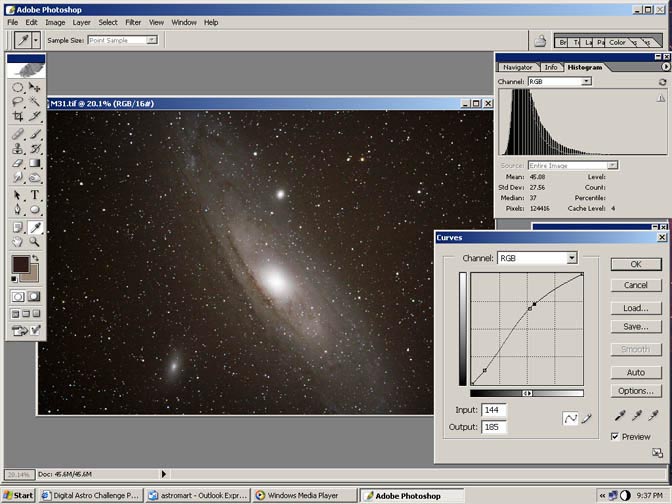The image size is (672, 504).
Task: Toggle the Preview checkbox in Curves
Action: coord(615,436)
